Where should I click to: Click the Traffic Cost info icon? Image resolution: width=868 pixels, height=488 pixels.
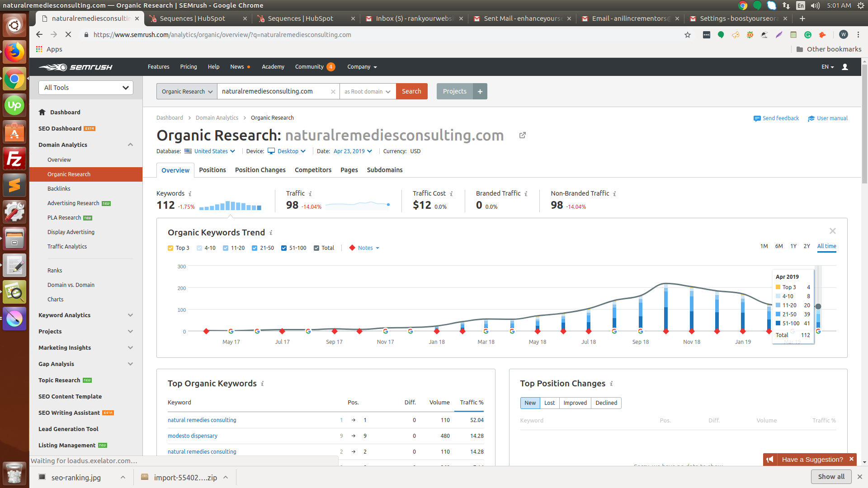[451, 194]
